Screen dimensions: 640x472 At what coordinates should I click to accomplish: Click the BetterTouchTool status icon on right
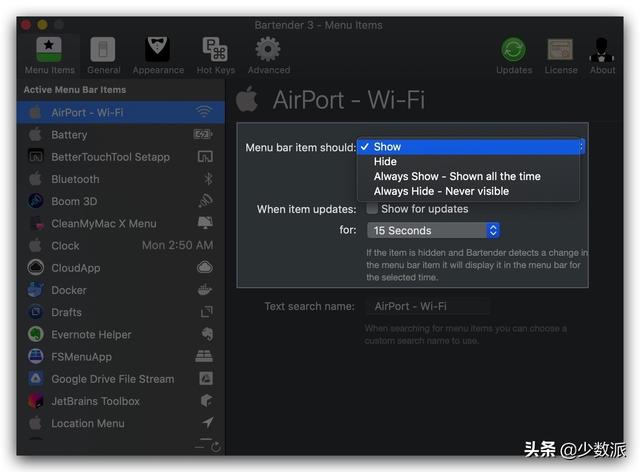205,157
